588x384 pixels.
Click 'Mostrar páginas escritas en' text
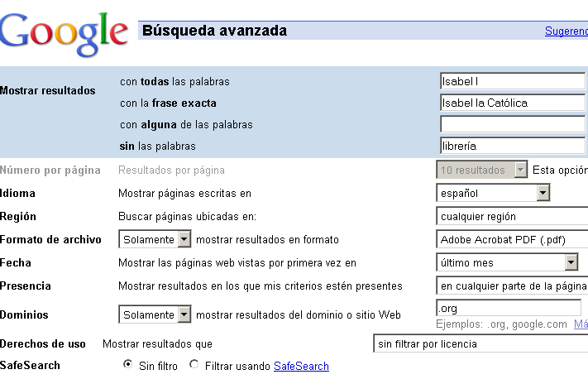[x=185, y=194]
